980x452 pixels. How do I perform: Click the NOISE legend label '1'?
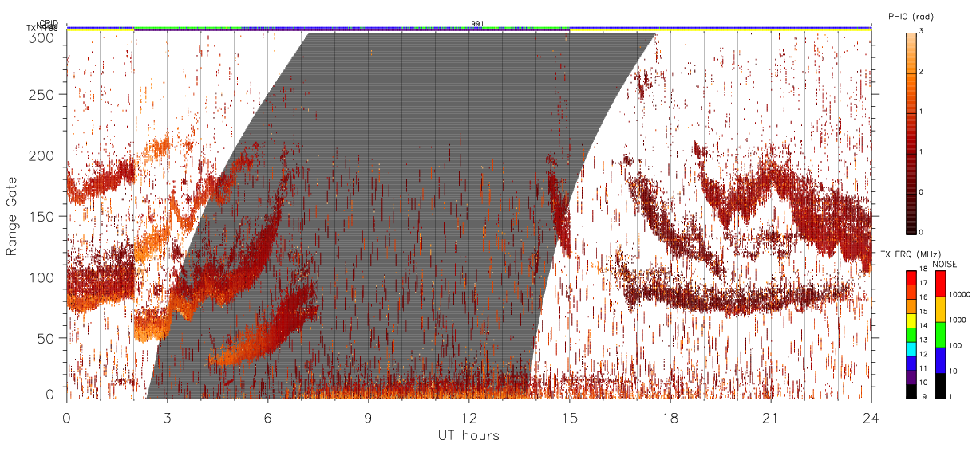pyautogui.click(x=951, y=397)
